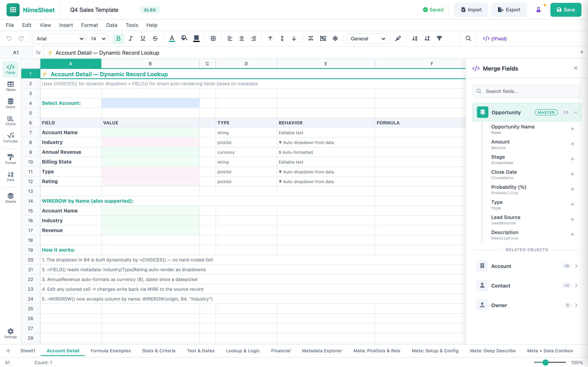Expand the Opportunity master object list

(x=575, y=112)
